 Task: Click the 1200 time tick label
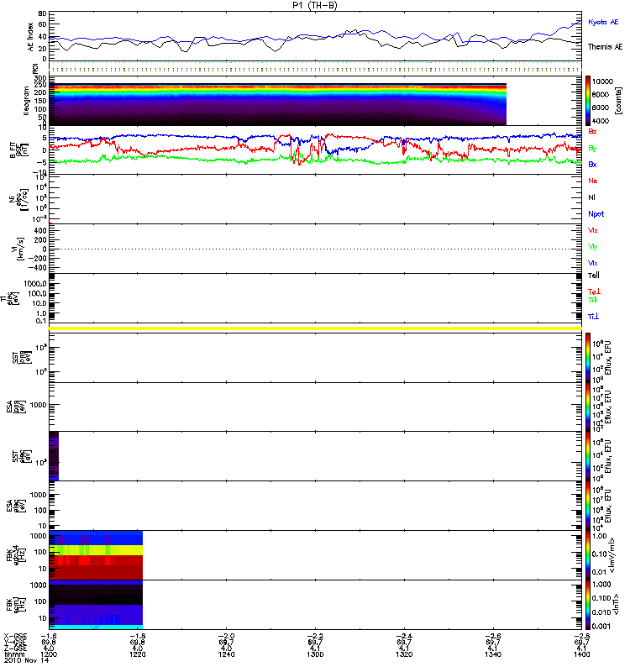pos(49,654)
